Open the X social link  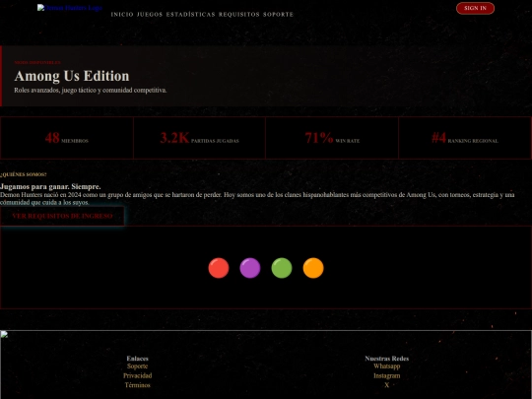click(x=387, y=385)
